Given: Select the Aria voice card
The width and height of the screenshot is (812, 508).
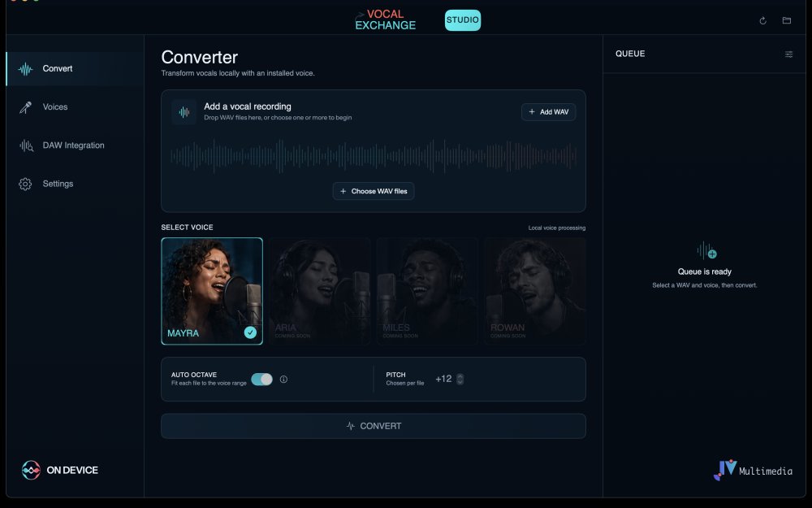Looking at the screenshot, I should tap(319, 291).
